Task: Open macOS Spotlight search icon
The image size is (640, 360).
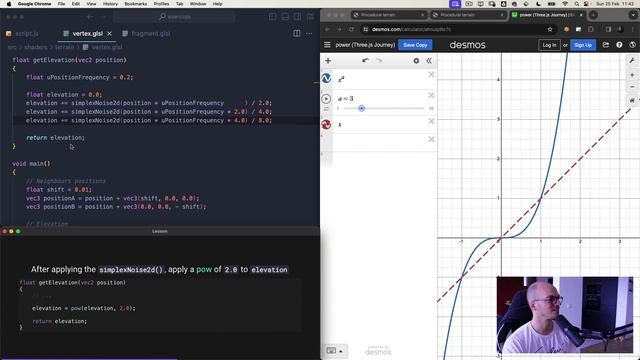Action: pyautogui.click(x=576, y=4)
